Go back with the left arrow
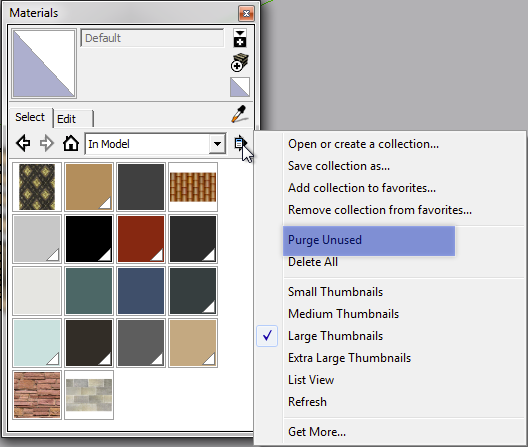 (x=23, y=143)
